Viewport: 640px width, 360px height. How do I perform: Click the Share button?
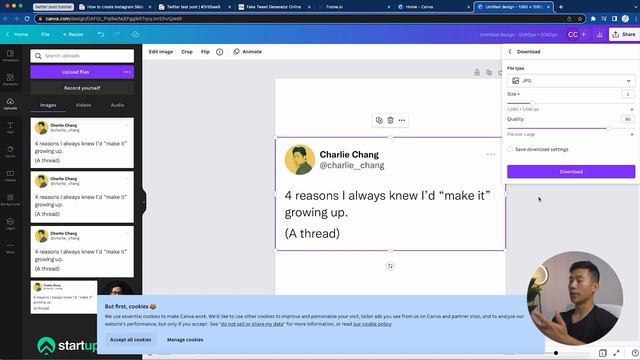tap(624, 35)
